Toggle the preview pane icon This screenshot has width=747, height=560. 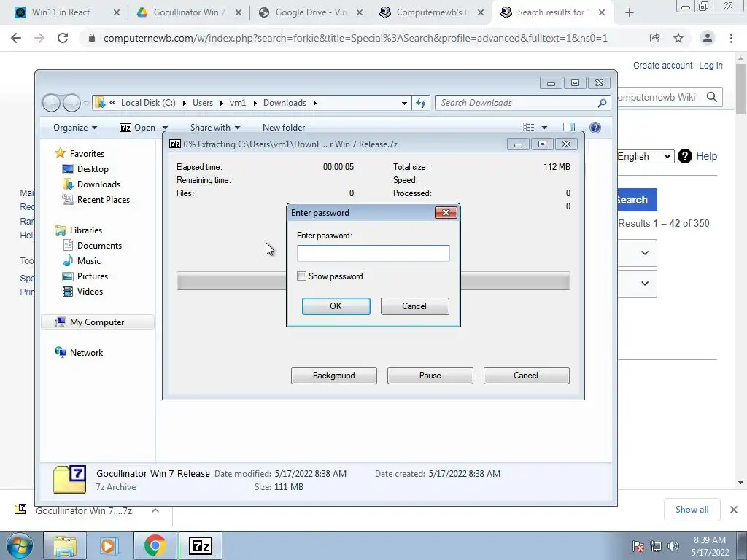(x=569, y=127)
